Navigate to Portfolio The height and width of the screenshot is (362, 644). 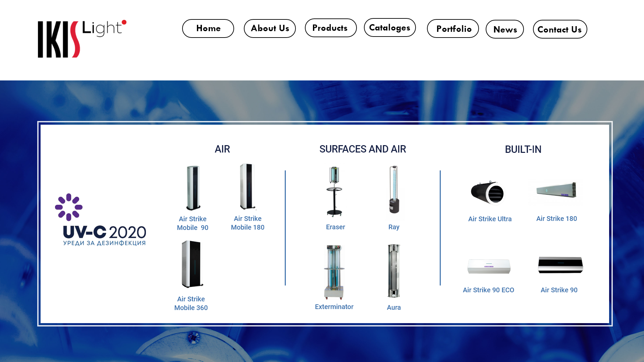click(453, 28)
